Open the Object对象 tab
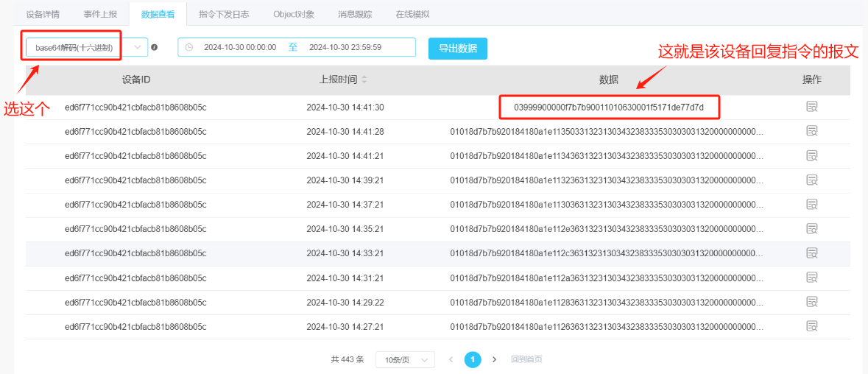 (293, 14)
